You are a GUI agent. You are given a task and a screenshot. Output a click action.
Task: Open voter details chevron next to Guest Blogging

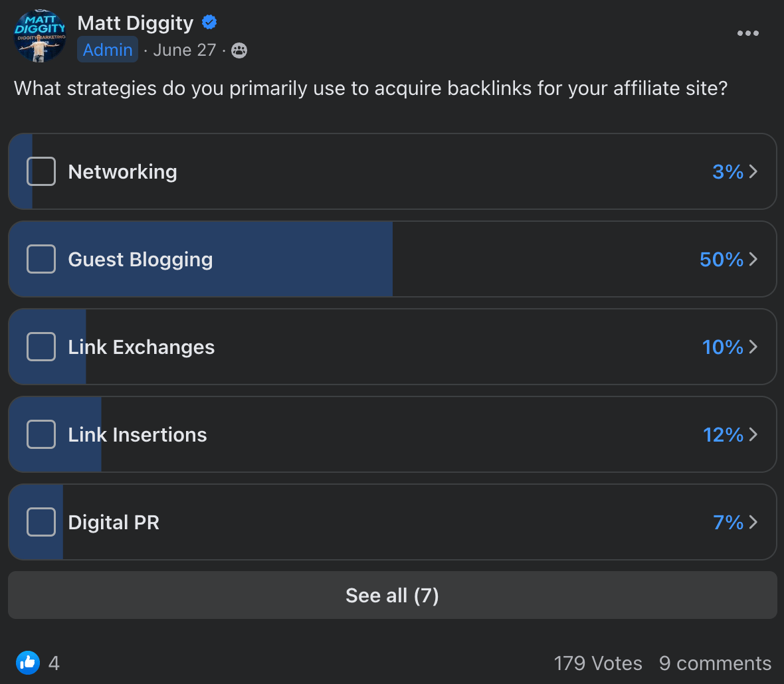[754, 259]
